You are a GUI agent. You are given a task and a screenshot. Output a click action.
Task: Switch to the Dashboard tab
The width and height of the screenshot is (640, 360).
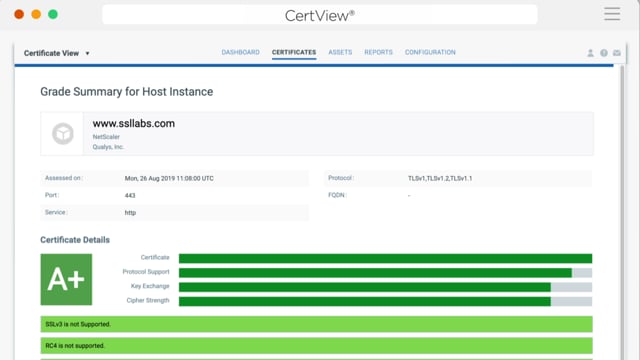(240, 52)
